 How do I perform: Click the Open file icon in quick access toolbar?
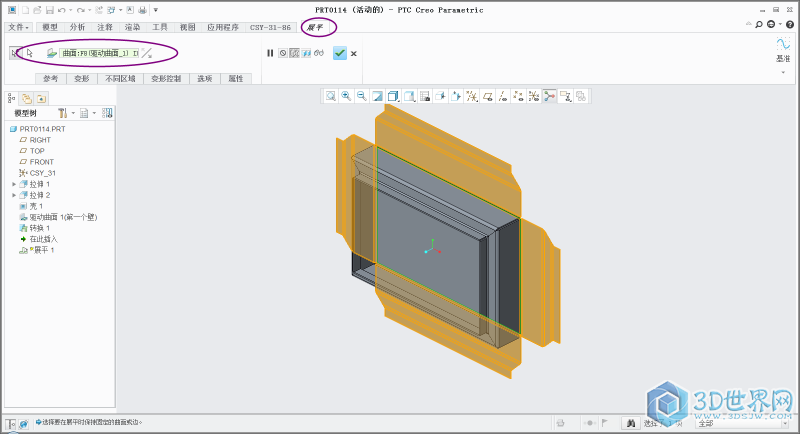(37, 10)
